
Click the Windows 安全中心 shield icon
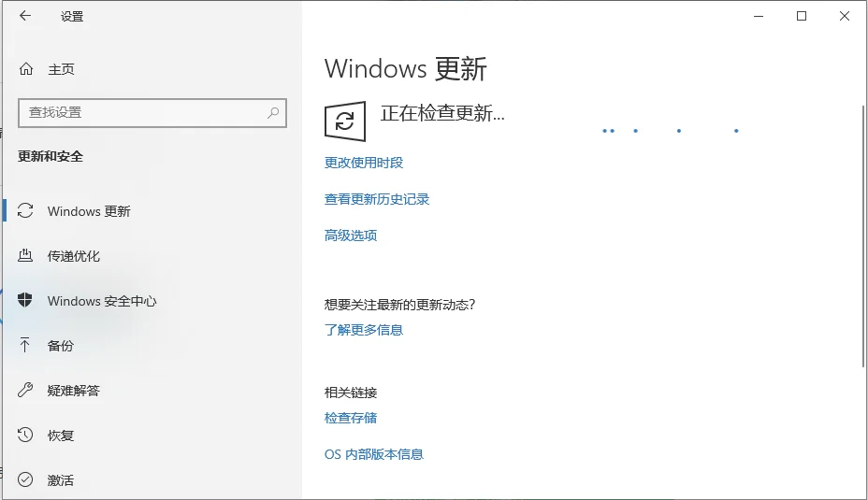click(25, 300)
